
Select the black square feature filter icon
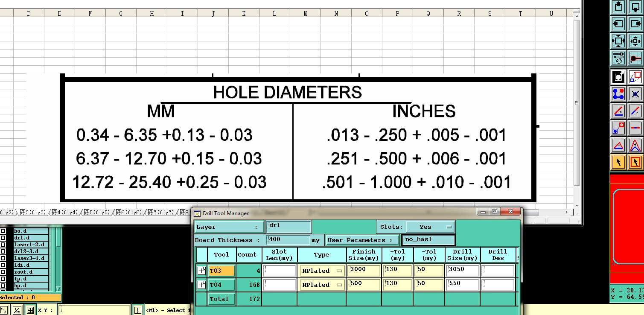click(x=618, y=77)
